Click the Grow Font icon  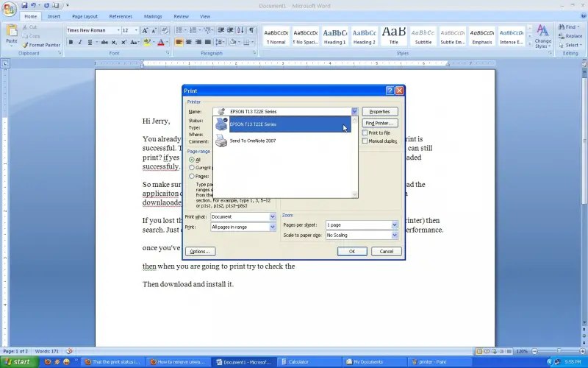click(x=145, y=30)
